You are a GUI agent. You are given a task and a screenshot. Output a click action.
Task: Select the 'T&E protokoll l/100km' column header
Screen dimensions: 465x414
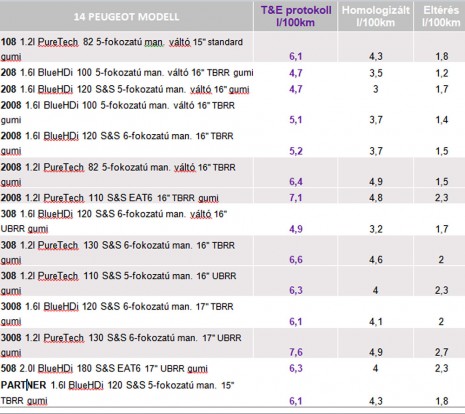coord(296,16)
